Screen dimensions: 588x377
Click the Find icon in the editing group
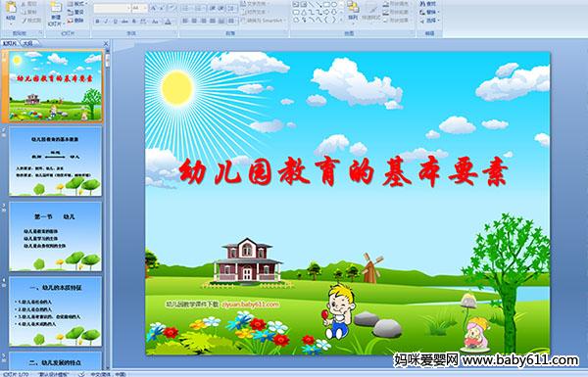pos(428,4)
